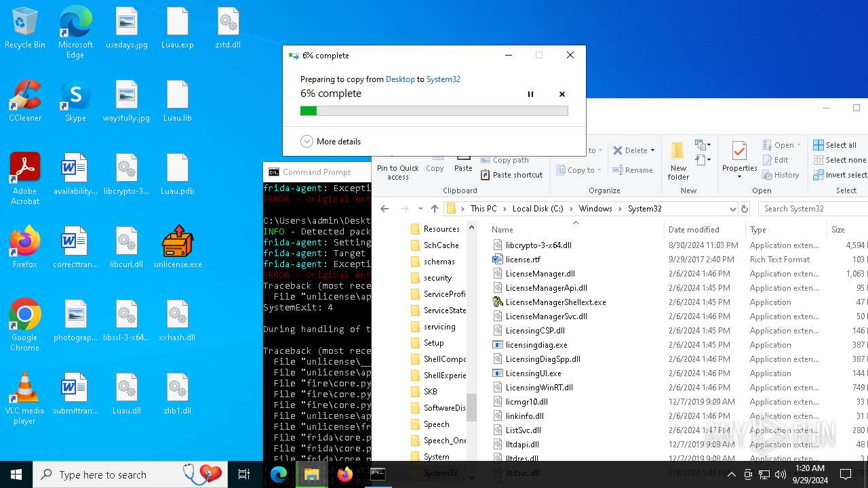Open the notification center icon
868x488 pixels.
846,474
